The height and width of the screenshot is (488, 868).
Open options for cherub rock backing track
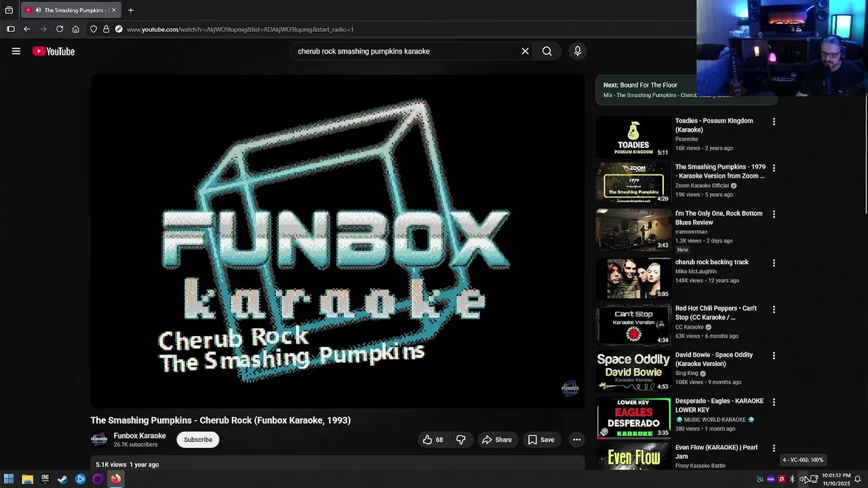774,263
